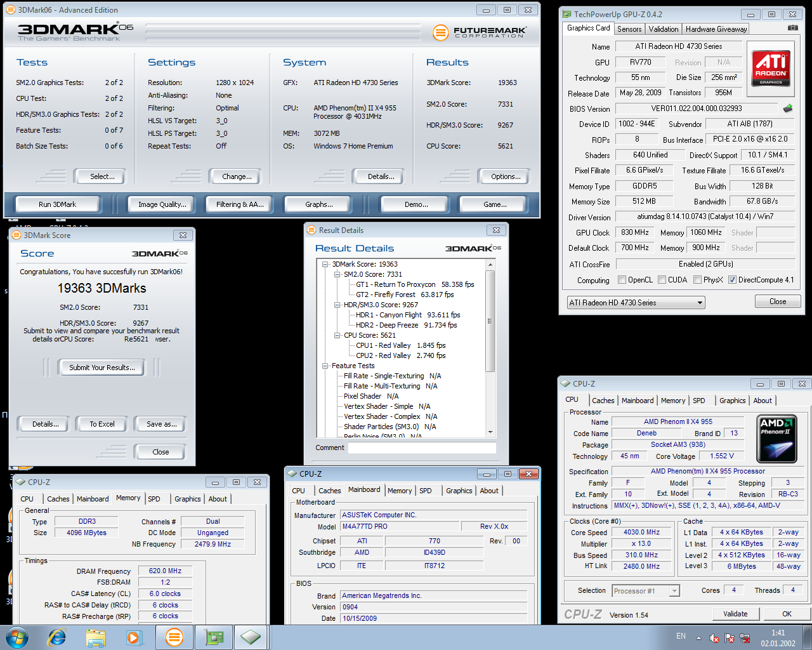Click the Action Center flag tray icon
This screenshot has height=650, width=812.
pyautogui.click(x=730, y=638)
